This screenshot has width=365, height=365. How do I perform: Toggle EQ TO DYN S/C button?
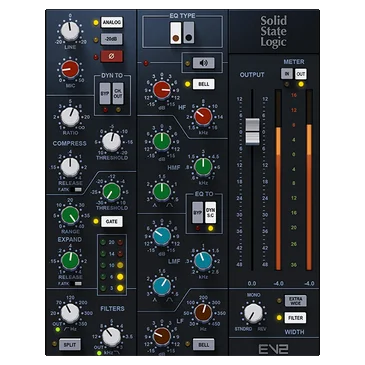coord(210,212)
